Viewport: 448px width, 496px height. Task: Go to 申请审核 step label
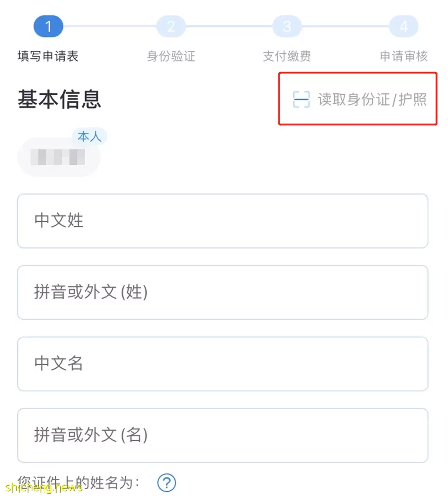(x=404, y=56)
